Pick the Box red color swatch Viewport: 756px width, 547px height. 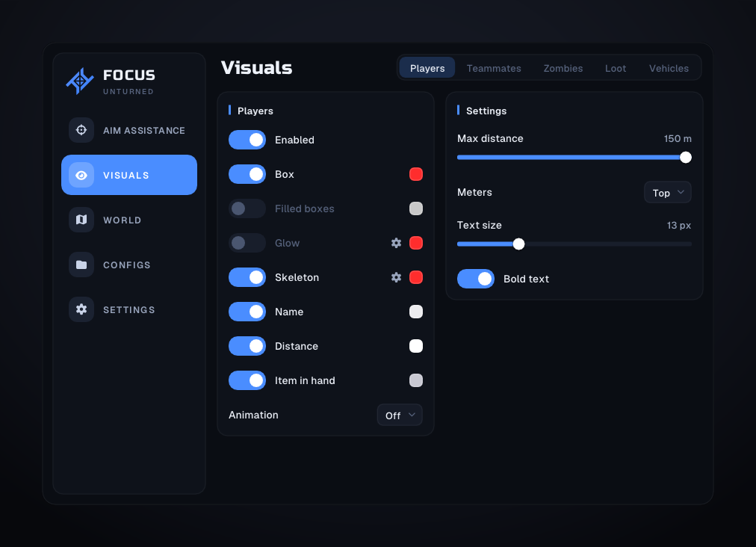[x=415, y=174]
